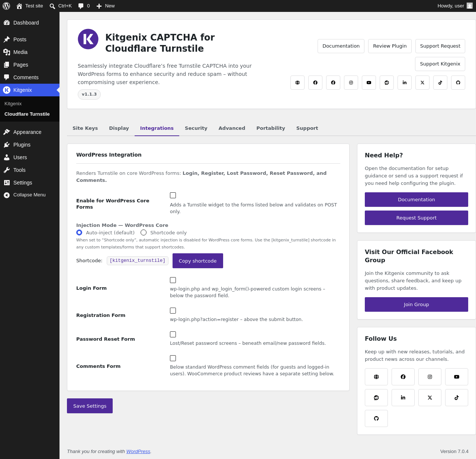
Task: Click the [kitgenix_turnstile] shortcode field
Action: click(x=138, y=261)
